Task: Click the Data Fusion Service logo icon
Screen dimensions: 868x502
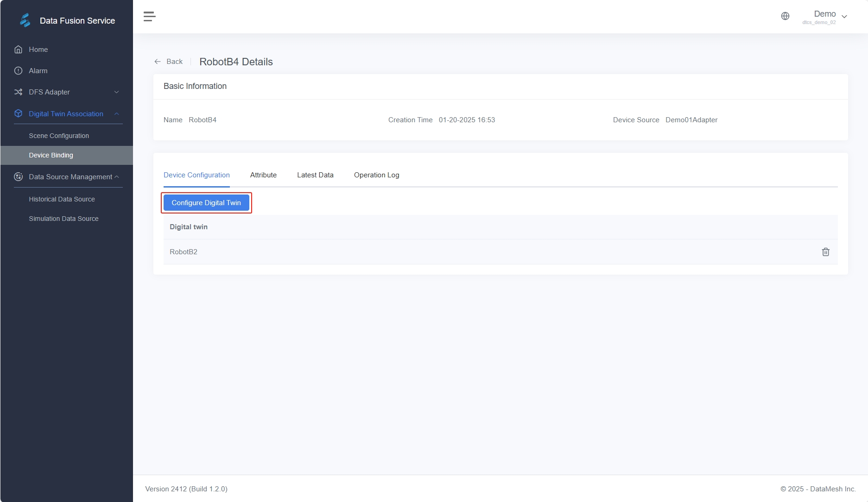Action: pyautogui.click(x=25, y=20)
